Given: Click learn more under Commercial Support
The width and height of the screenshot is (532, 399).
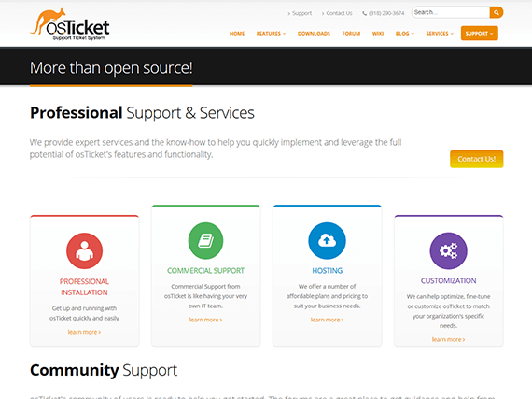Looking at the screenshot, I should coord(205,320).
